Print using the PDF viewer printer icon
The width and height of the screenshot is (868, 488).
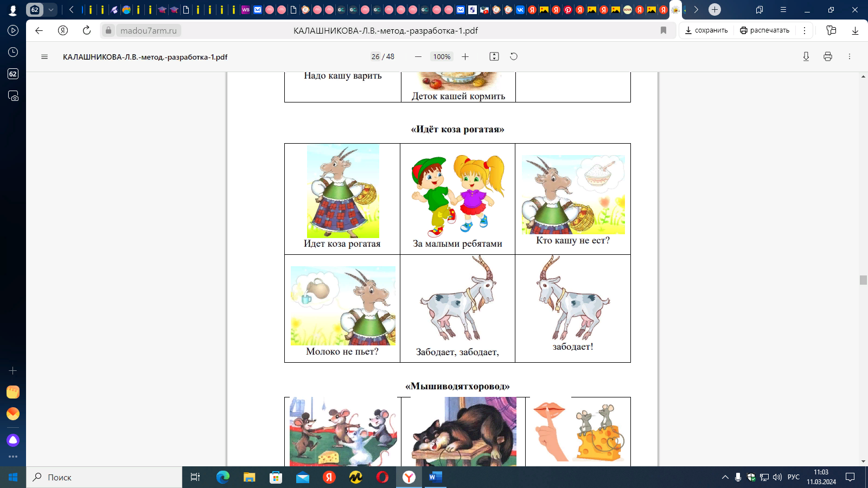[x=827, y=57]
